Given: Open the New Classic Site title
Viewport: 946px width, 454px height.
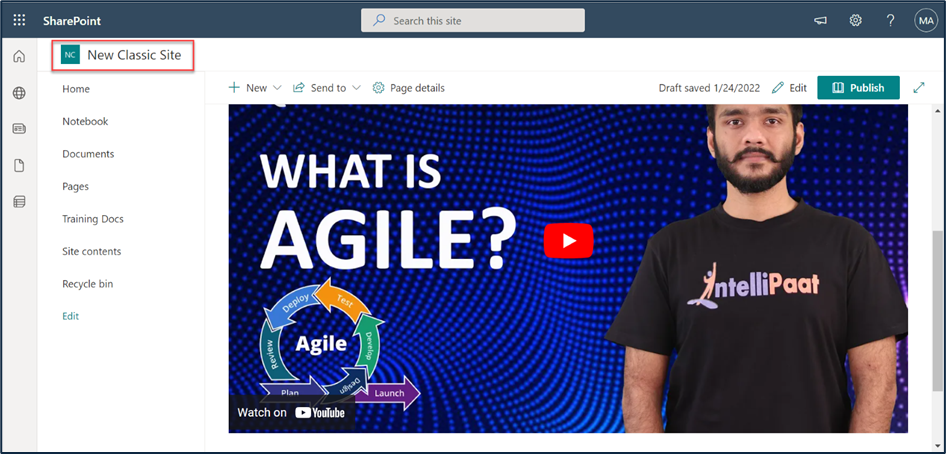Looking at the screenshot, I should pos(134,55).
